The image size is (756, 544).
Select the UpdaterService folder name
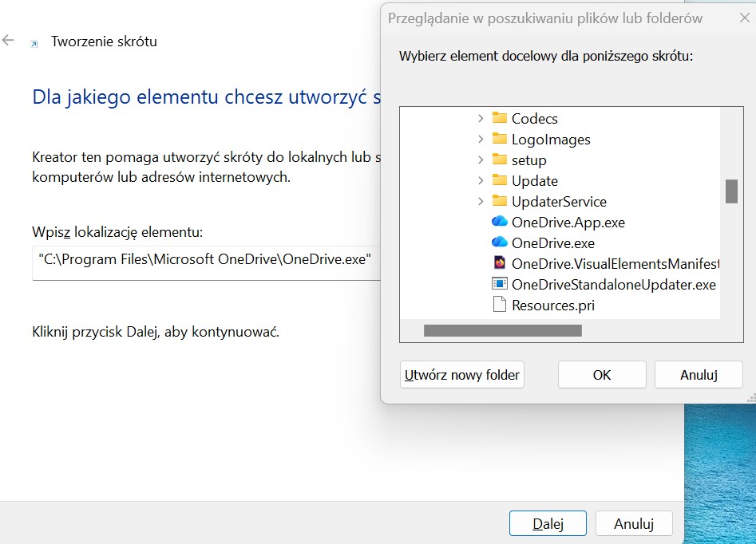click(560, 202)
